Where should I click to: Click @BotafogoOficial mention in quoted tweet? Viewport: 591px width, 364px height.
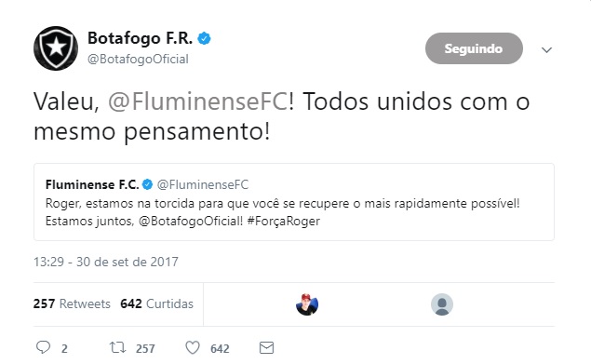(x=191, y=221)
